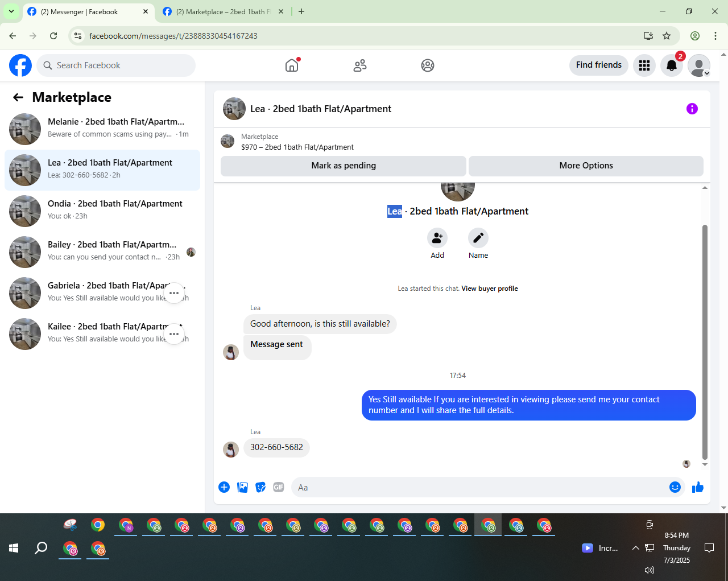Click the volume speaker tray icon
Screen dimensions: 728x581
tap(650, 570)
